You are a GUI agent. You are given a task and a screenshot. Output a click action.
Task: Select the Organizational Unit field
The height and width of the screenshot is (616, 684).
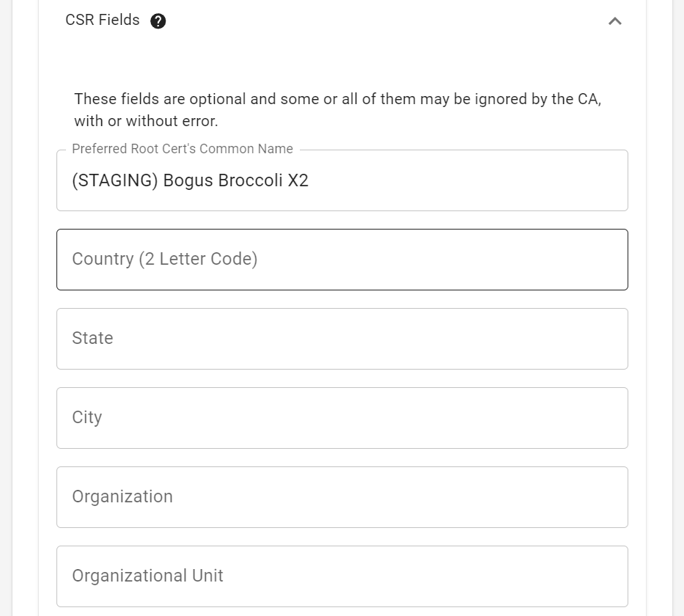click(x=342, y=576)
